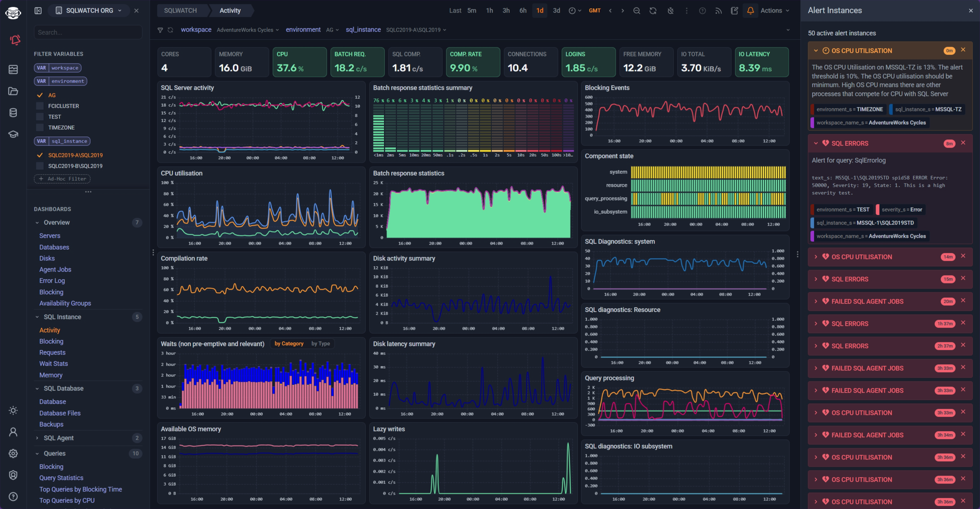Image resolution: width=980 pixels, height=509 pixels.
Task: Select the 3d time range
Action: 556,11
